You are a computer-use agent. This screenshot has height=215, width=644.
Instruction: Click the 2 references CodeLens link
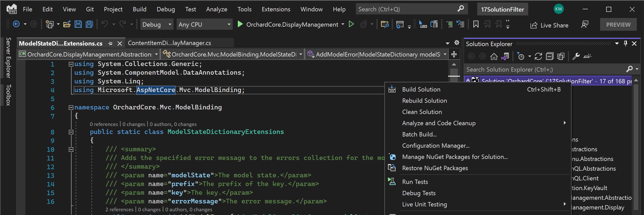119,209
